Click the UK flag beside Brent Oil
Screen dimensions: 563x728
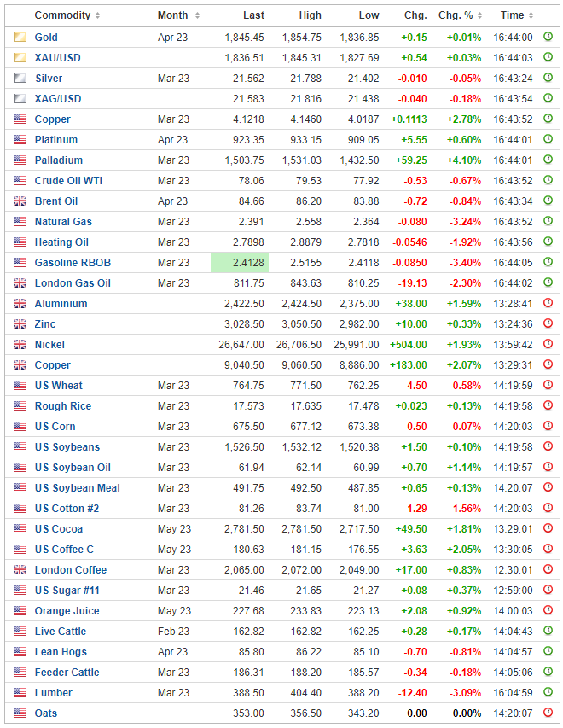20,201
